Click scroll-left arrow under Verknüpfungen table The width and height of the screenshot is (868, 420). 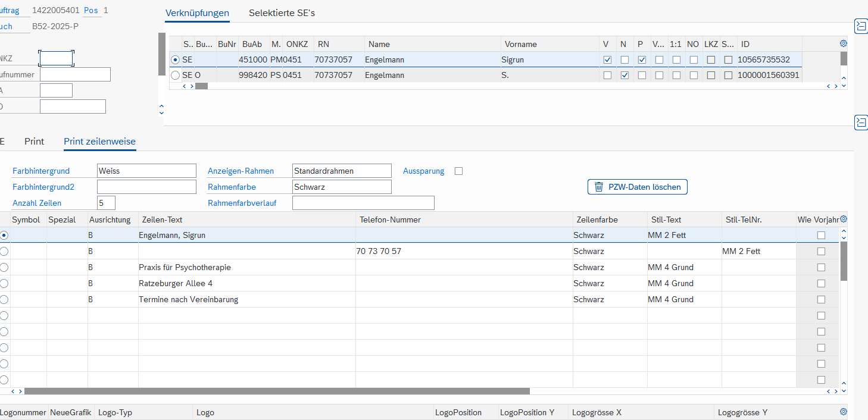pos(184,86)
